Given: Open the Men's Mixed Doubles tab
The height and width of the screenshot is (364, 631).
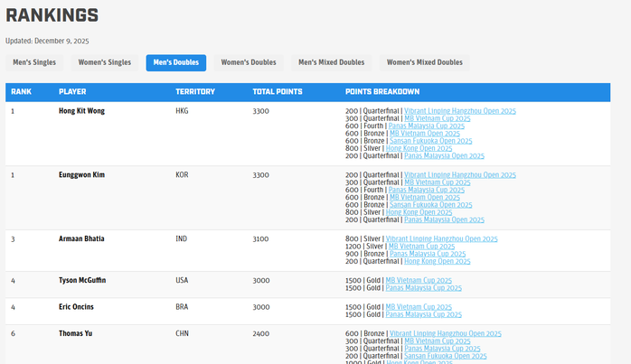Looking at the screenshot, I should click(331, 63).
